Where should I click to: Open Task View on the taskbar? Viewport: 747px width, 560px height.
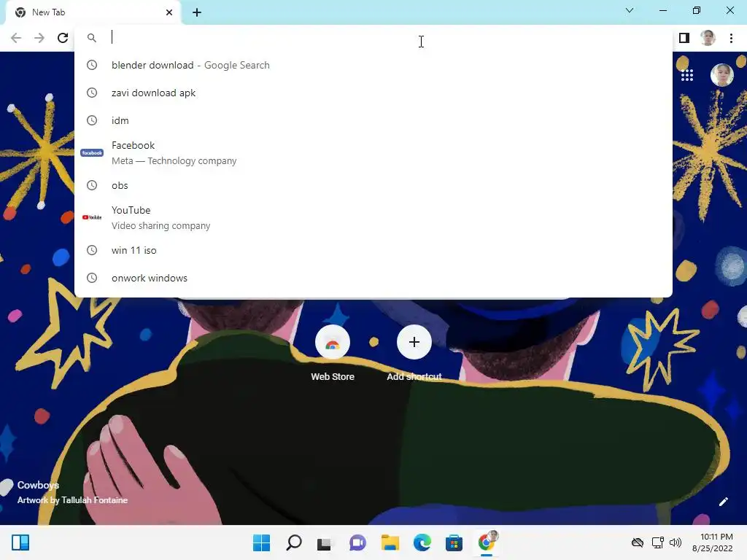tap(325, 542)
